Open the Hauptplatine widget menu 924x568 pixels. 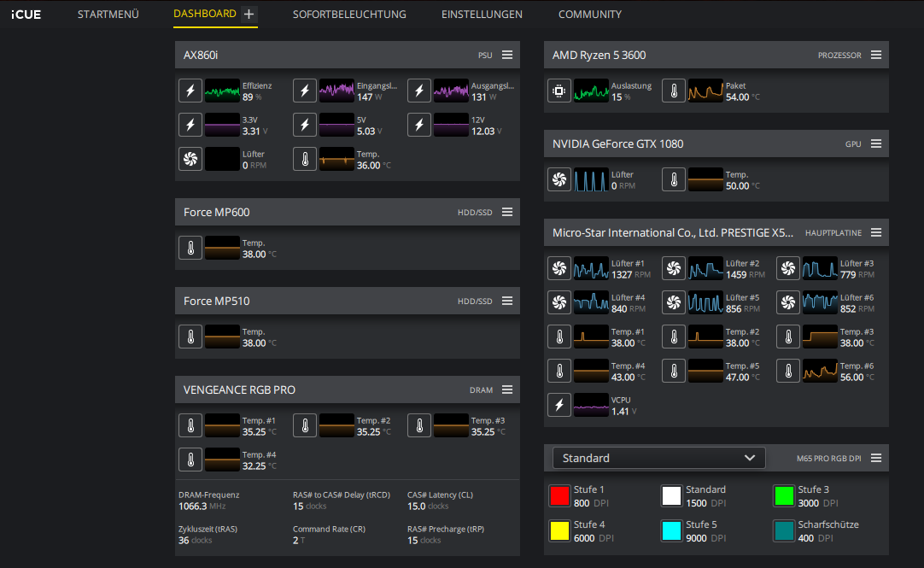coord(876,232)
